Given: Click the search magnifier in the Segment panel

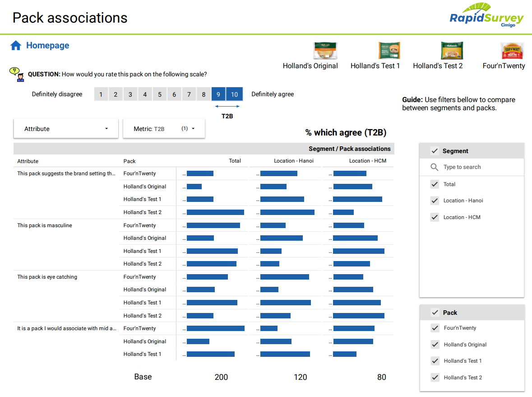Looking at the screenshot, I should [434, 167].
